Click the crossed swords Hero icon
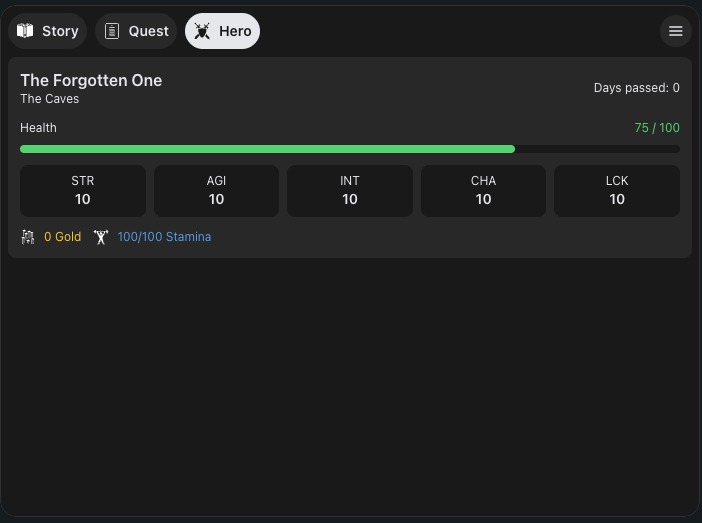This screenshot has height=523, width=702. (202, 31)
